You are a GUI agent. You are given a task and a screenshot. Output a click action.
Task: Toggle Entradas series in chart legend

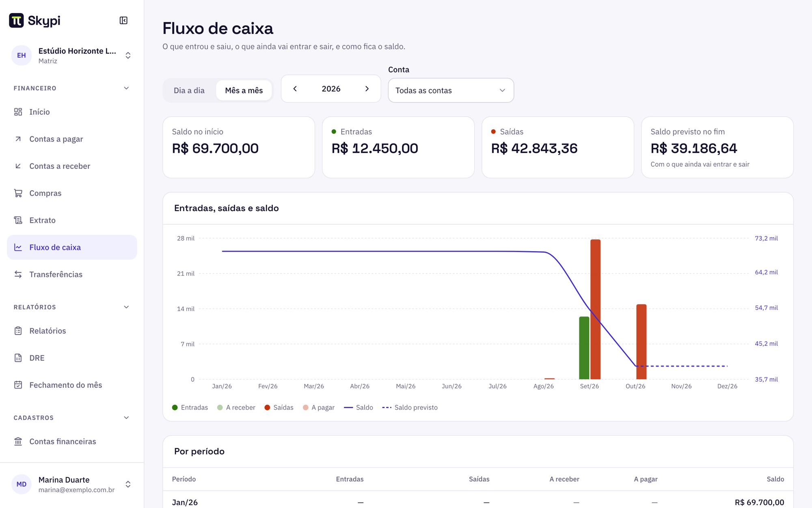pyautogui.click(x=190, y=407)
